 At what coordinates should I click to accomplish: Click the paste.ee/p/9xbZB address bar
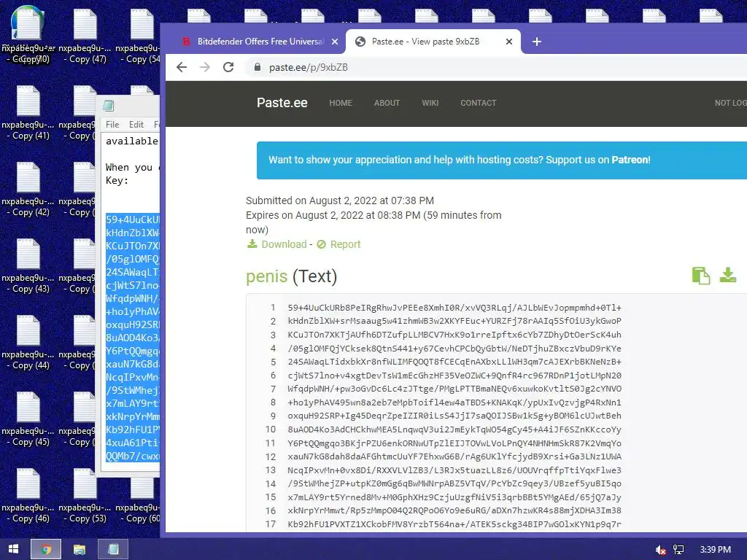click(x=495, y=67)
